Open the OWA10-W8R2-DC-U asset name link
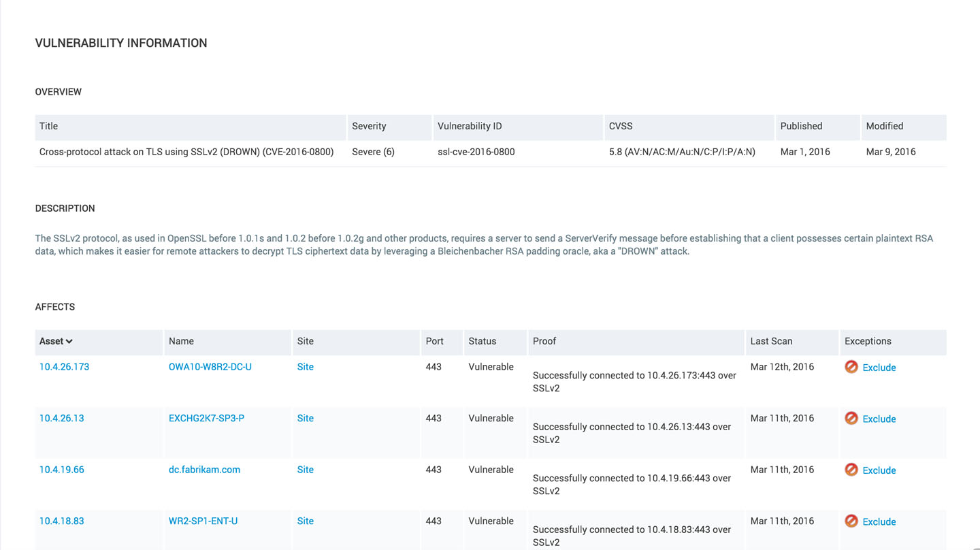980x550 pixels. click(x=210, y=367)
